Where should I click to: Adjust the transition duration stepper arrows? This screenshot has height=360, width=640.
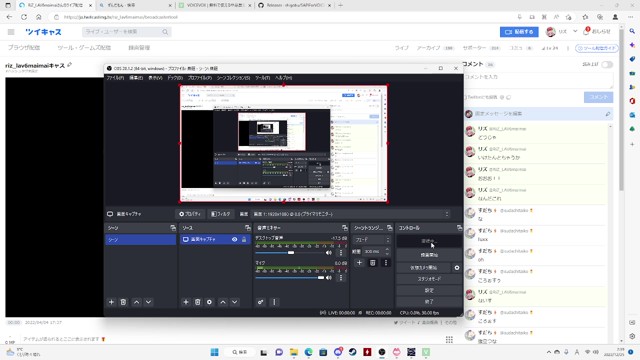coord(387,251)
